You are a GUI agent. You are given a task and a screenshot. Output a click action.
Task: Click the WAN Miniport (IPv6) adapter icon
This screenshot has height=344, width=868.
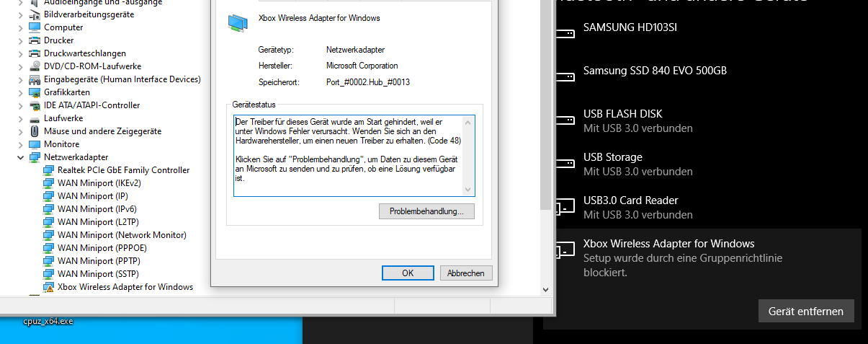coord(48,209)
